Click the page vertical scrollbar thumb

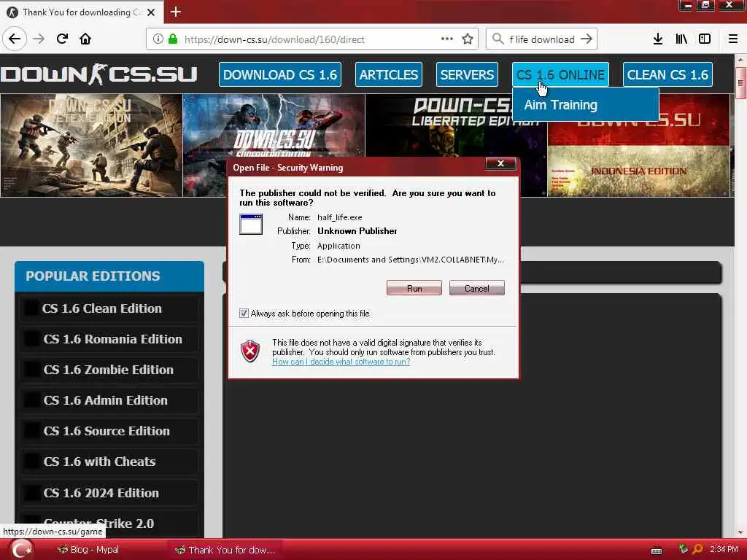point(740,83)
